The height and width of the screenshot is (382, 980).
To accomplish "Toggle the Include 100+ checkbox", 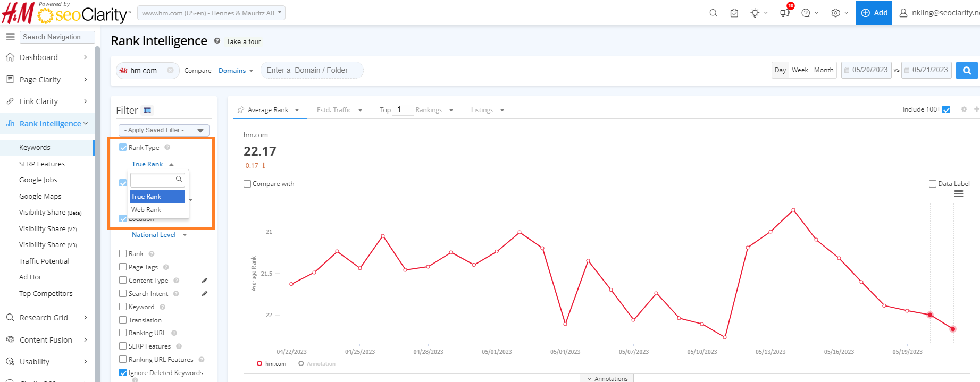I will (946, 109).
